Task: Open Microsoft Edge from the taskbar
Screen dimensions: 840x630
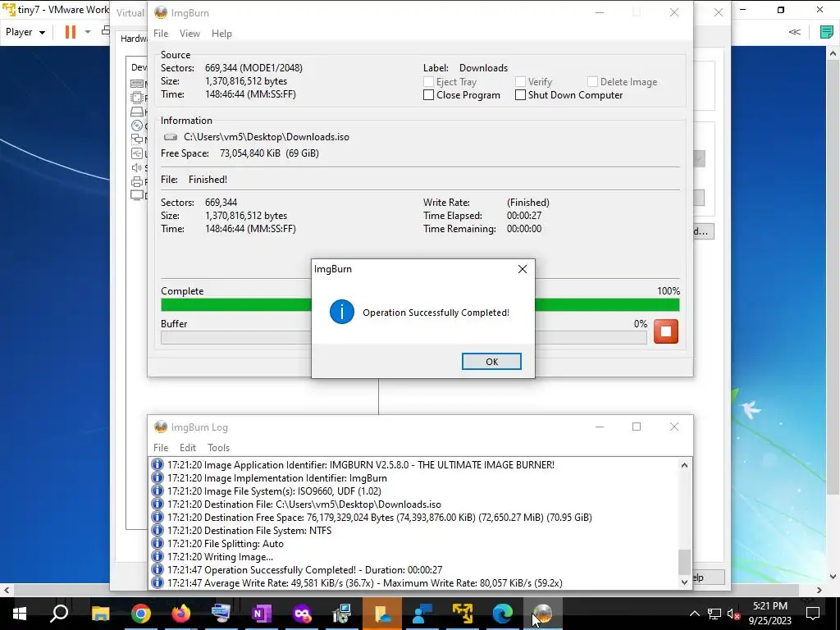Action: pyautogui.click(x=503, y=614)
